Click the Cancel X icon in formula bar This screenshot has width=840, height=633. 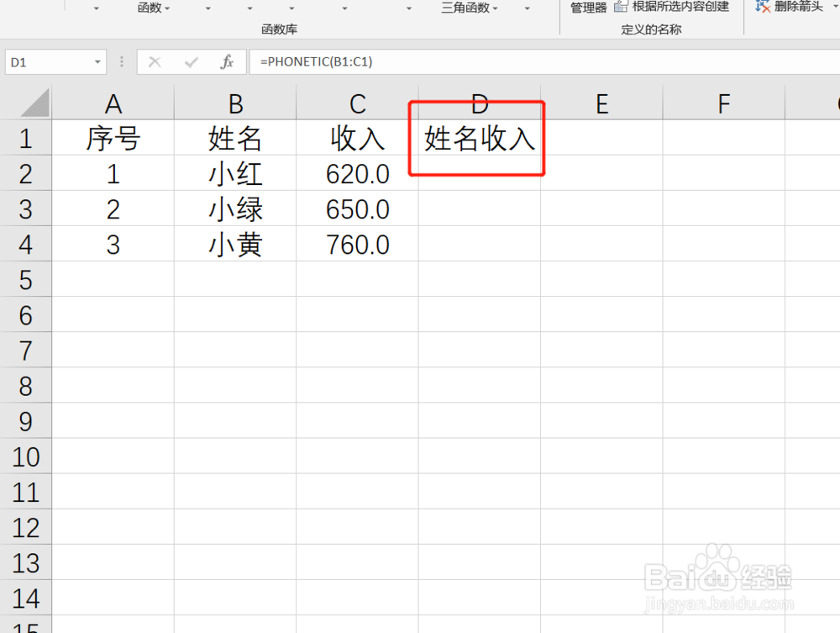(154, 61)
